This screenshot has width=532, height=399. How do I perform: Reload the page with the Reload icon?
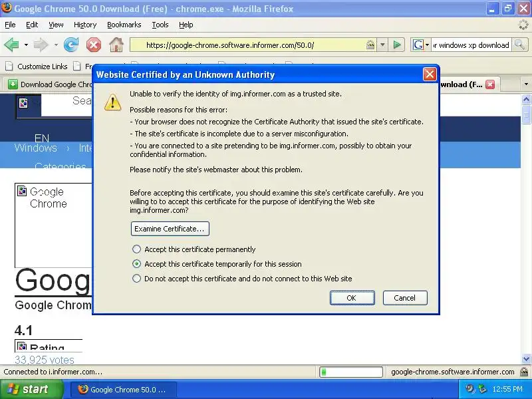pos(71,45)
